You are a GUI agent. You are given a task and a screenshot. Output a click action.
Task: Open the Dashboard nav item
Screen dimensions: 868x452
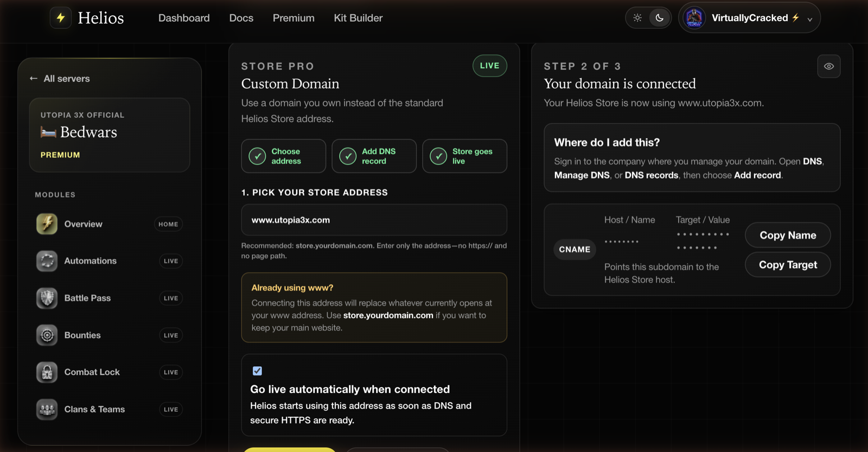(184, 18)
